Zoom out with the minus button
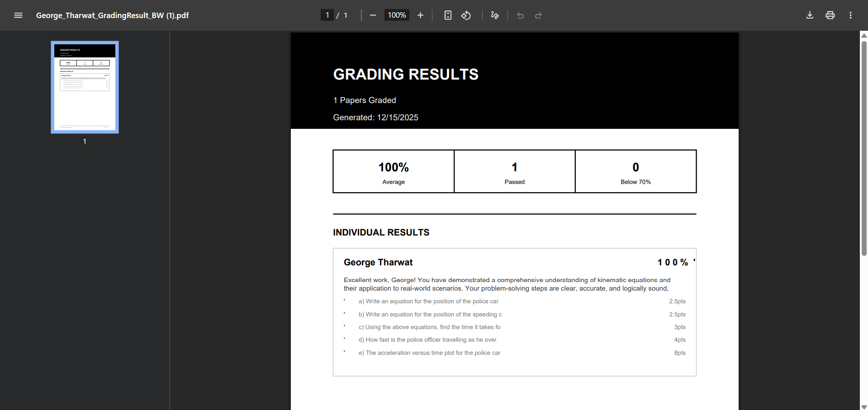The height and width of the screenshot is (410, 868). [373, 15]
